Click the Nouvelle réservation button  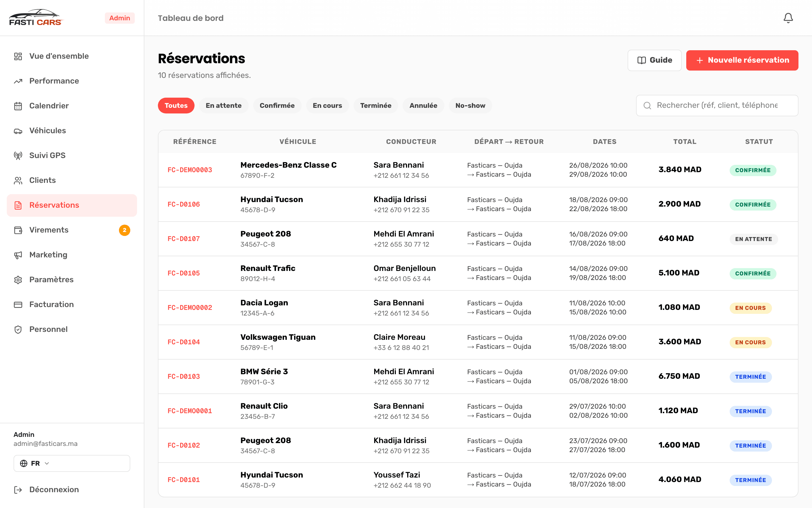pyautogui.click(x=742, y=60)
